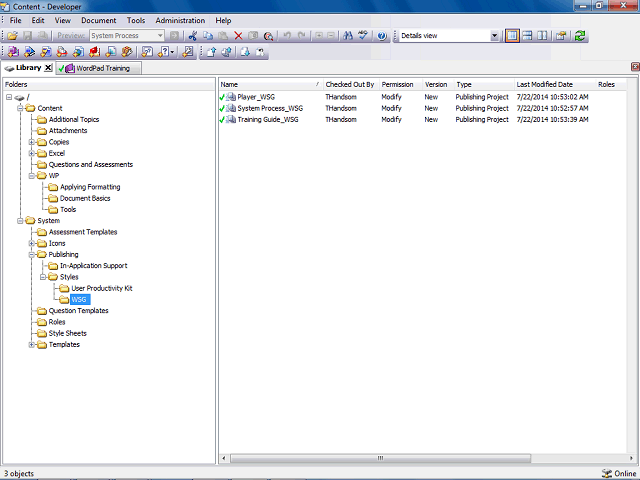Image resolution: width=640 pixels, height=480 pixels.
Task: Click the Redo arrow icon
Action: [x=302, y=36]
